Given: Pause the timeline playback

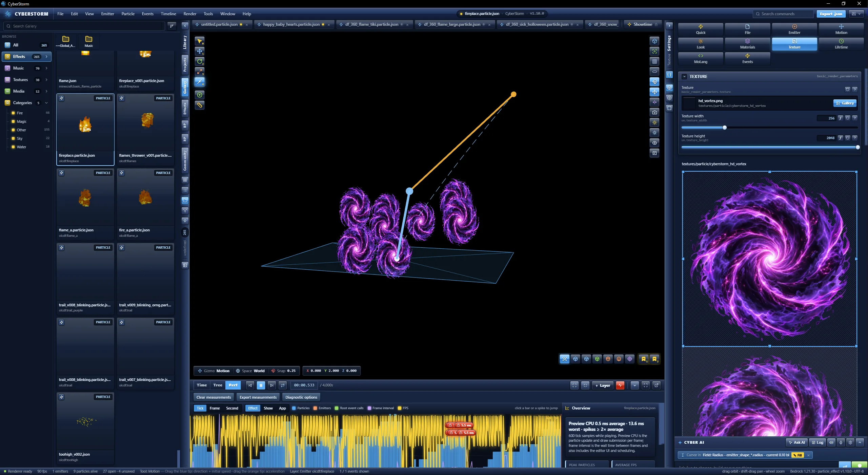Looking at the screenshot, I should [x=261, y=385].
